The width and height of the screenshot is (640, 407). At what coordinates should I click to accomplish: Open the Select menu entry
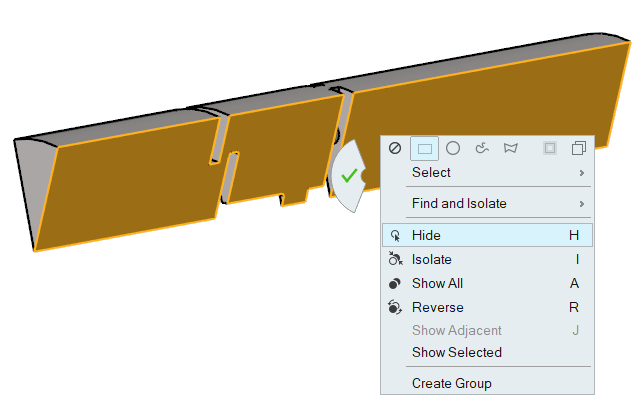coord(487,173)
